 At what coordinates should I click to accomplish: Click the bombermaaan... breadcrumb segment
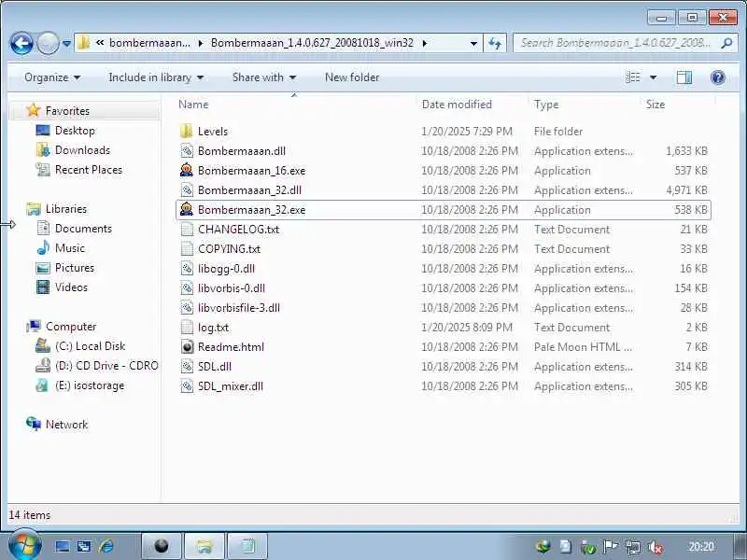tap(149, 43)
